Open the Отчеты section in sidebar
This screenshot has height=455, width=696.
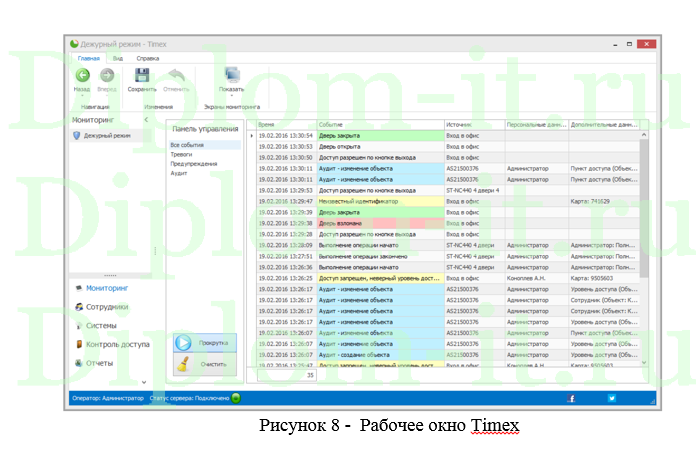tap(99, 363)
